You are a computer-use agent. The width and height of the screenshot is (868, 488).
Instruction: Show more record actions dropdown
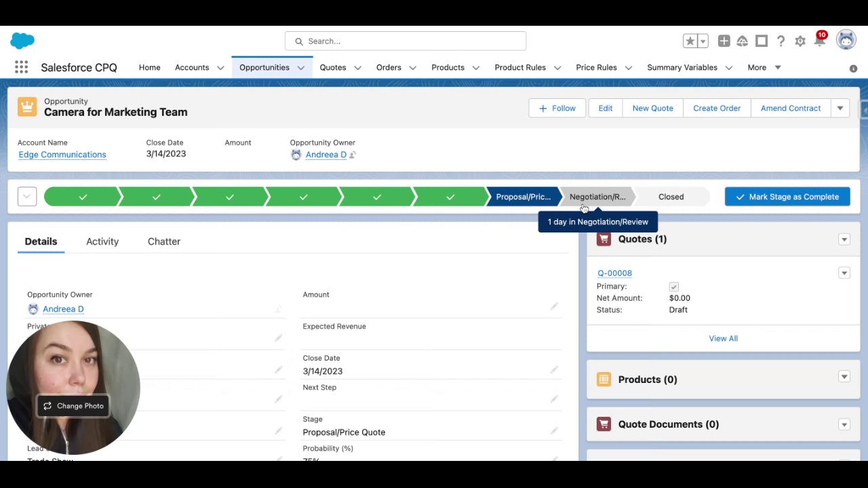click(840, 108)
